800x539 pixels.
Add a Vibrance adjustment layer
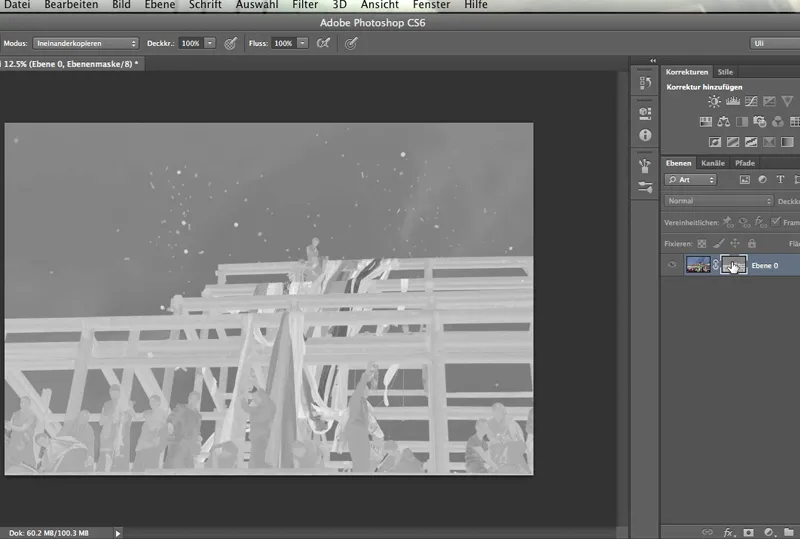tap(787, 101)
